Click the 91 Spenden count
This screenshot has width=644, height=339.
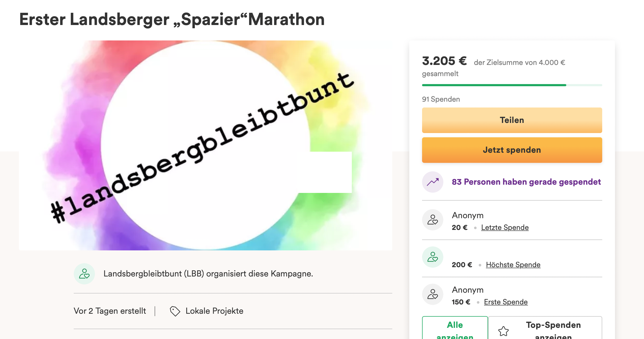pos(441,99)
